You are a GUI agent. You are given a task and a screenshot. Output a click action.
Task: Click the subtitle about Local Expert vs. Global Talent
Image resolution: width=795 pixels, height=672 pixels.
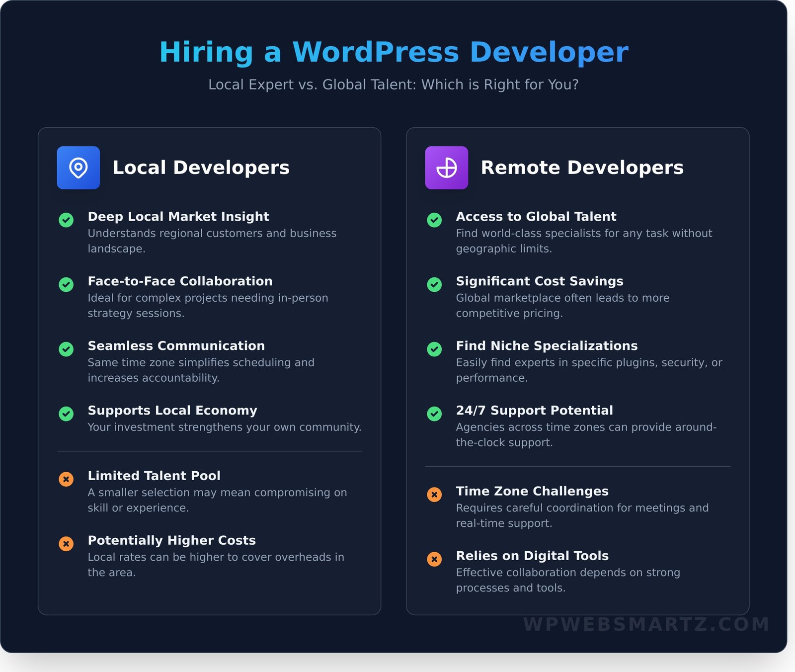tap(395, 84)
